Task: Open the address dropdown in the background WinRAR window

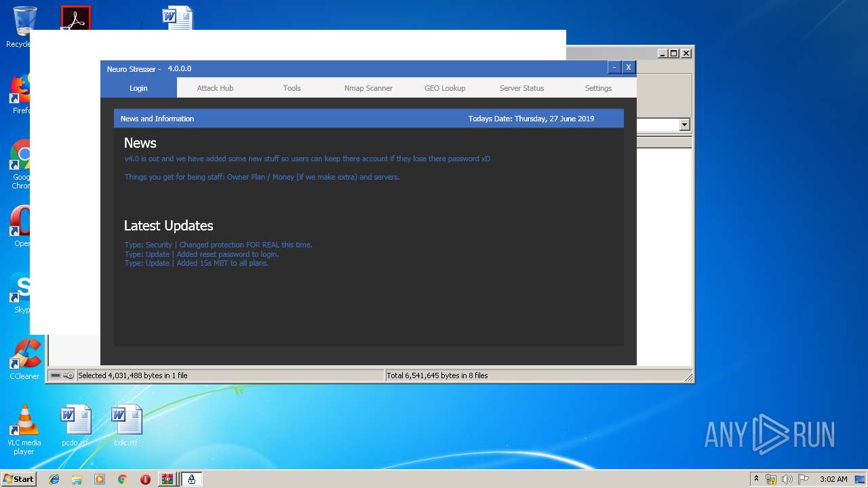Action: (x=684, y=125)
